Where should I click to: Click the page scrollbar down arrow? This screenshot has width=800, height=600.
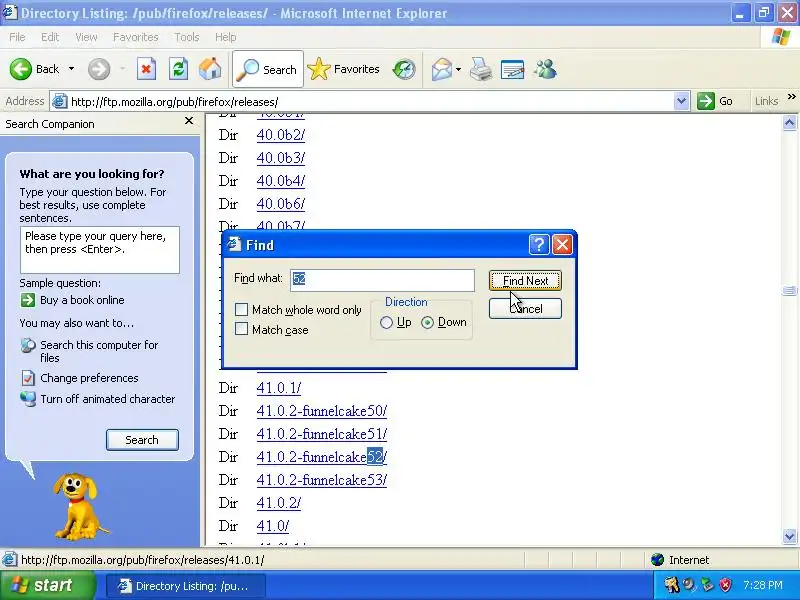pyautogui.click(x=789, y=536)
